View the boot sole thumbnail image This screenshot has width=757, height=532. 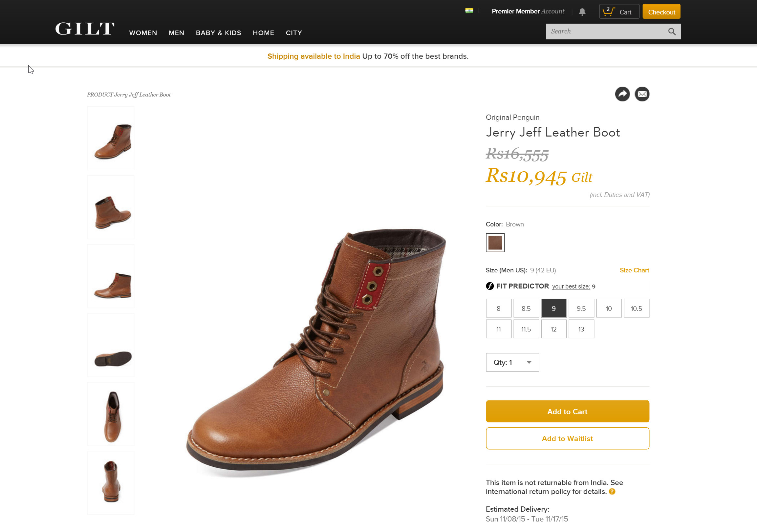pyautogui.click(x=110, y=345)
